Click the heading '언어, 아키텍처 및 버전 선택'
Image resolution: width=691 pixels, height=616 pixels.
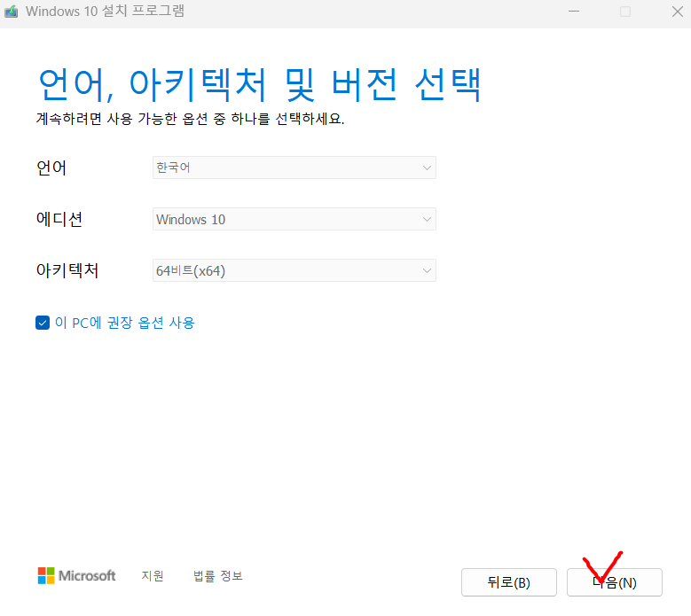260,84
